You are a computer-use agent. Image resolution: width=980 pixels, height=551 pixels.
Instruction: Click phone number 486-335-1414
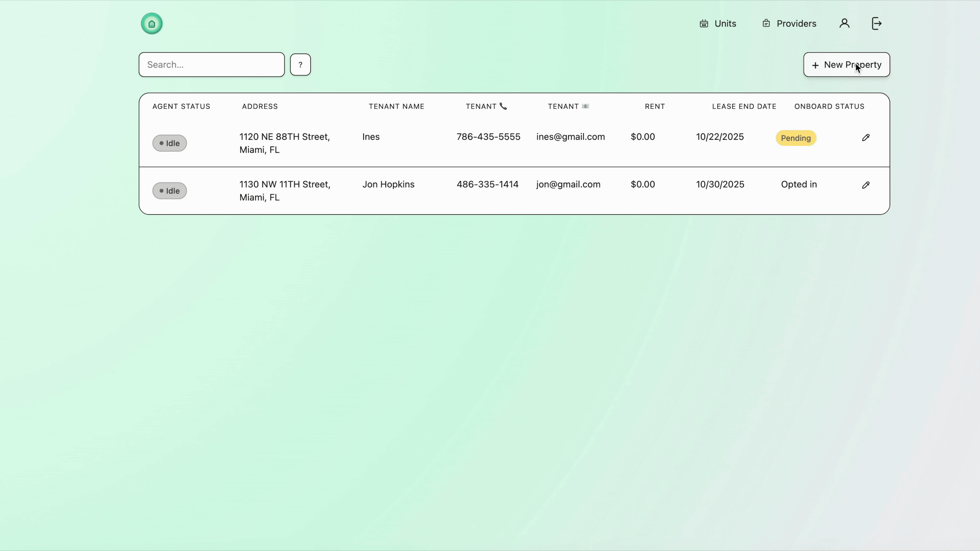(x=487, y=184)
